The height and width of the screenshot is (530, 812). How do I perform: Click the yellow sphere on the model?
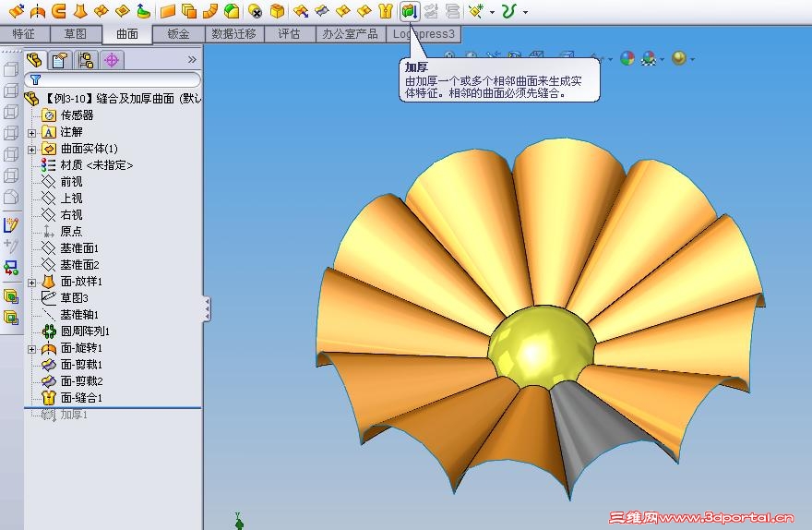point(541,346)
